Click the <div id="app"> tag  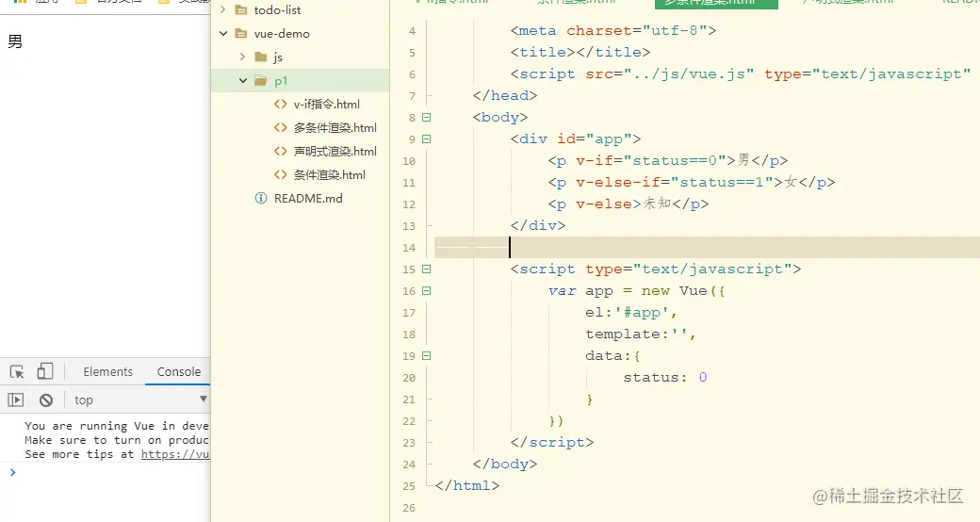click(576, 139)
